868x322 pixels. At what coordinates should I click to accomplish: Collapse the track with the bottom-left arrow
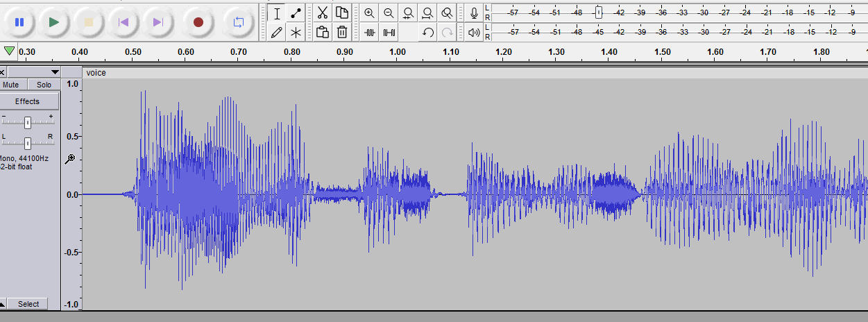tap(3, 304)
